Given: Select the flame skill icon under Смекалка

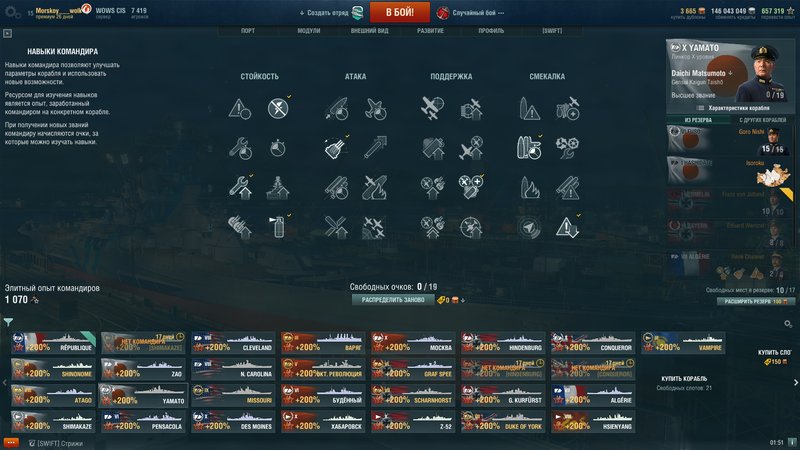Looking at the screenshot, I should (529, 187).
